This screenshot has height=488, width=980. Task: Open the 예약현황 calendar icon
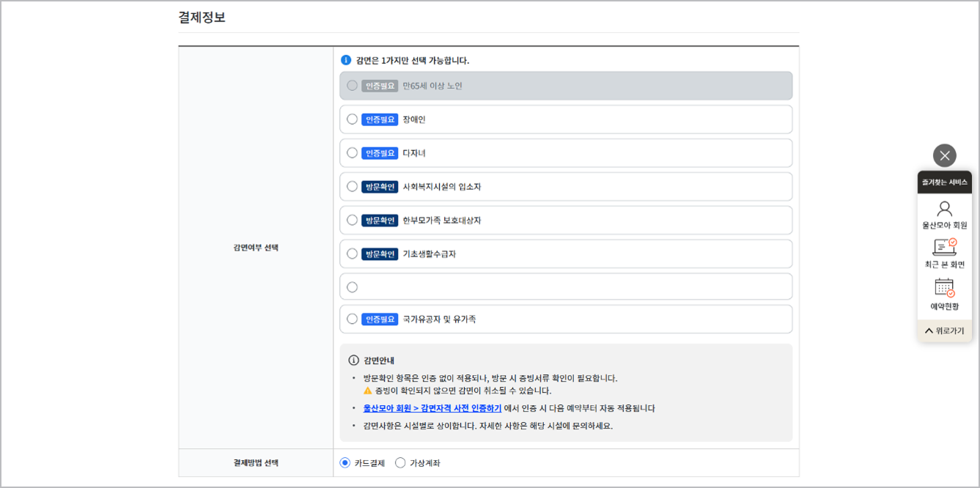pos(944,287)
